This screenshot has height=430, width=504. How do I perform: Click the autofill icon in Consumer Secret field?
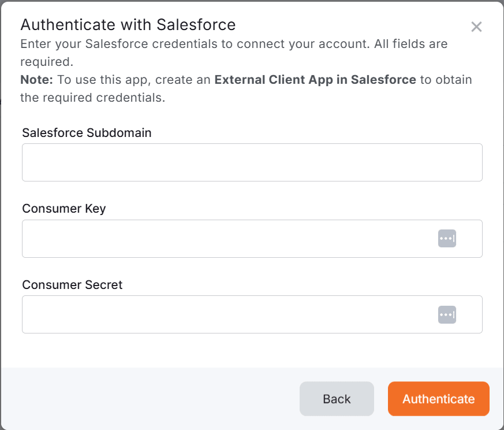447,314
